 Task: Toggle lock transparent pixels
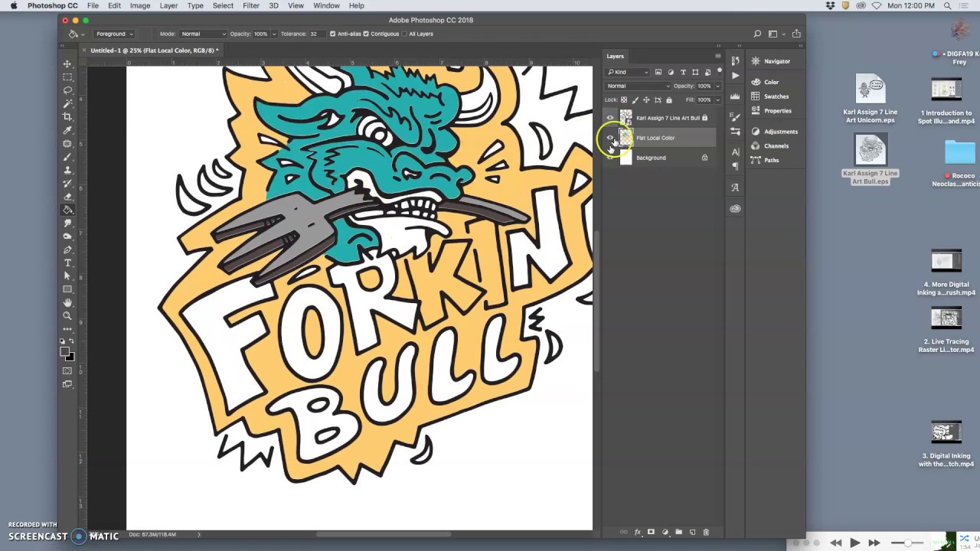[624, 99]
